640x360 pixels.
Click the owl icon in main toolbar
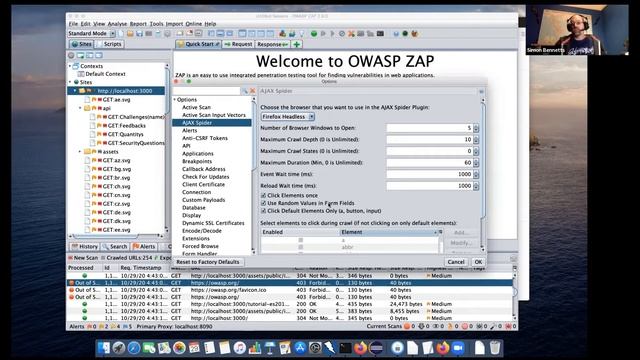tap(414, 34)
